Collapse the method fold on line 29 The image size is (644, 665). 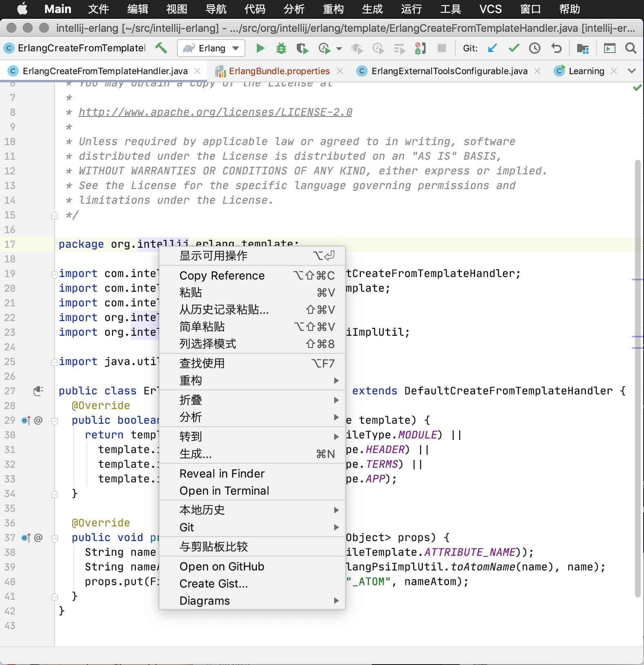pos(55,421)
